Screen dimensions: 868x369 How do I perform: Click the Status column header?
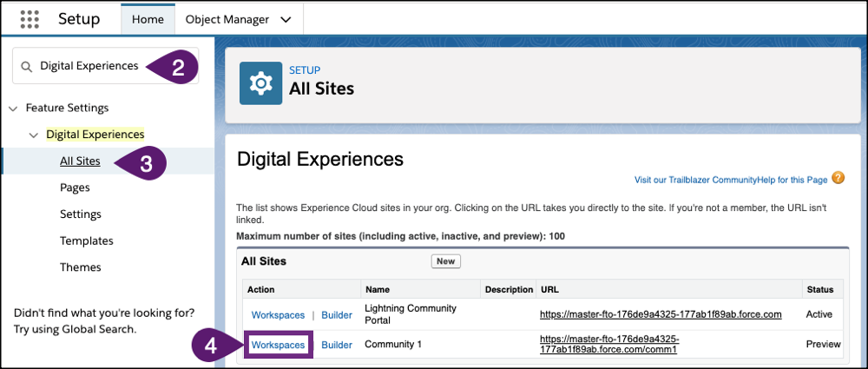tap(819, 289)
